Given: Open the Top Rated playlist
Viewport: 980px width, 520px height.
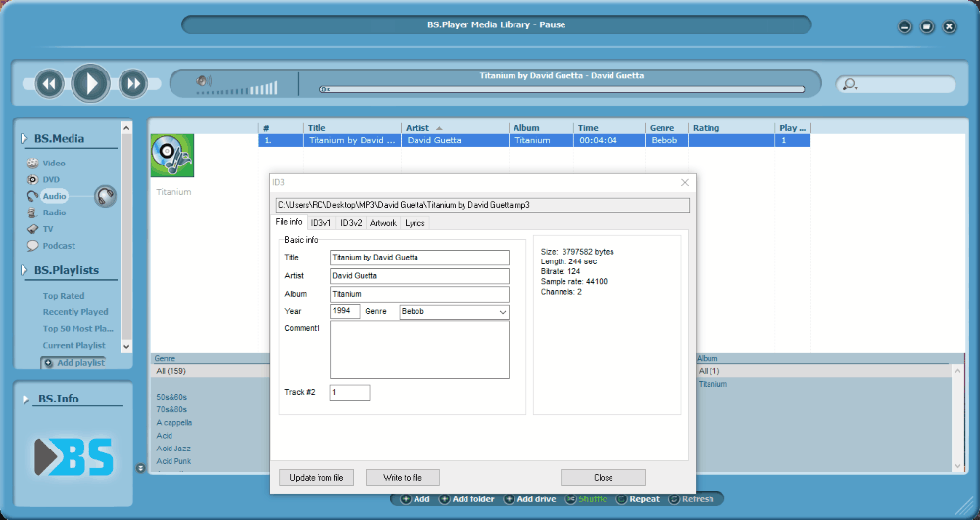Looking at the screenshot, I should (63, 296).
